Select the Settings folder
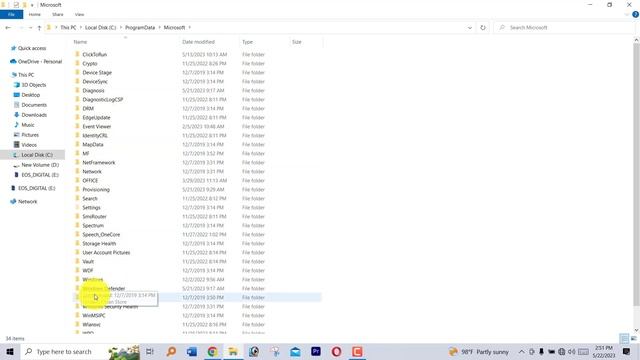640x360 pixels. (x=91, y=208)
